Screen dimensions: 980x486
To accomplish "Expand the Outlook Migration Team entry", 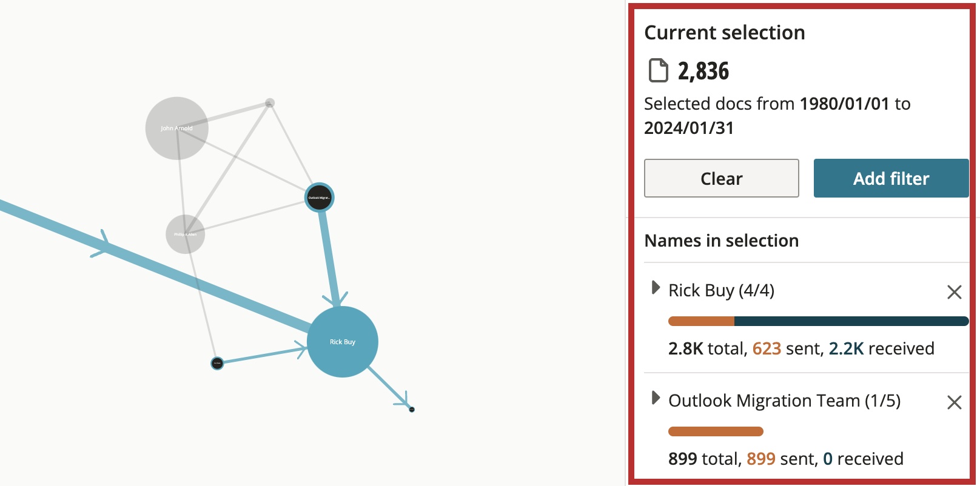I will pyautogui.click(x=656, y=398).
